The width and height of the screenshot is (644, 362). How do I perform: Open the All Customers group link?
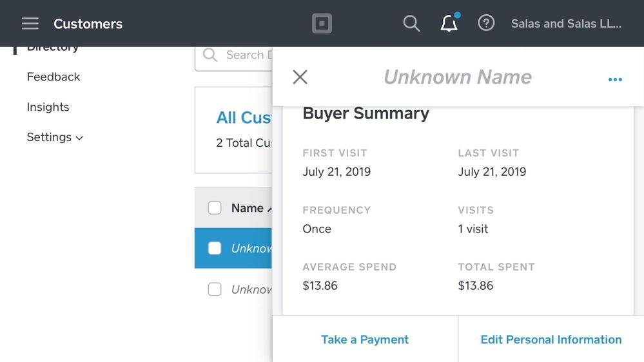(x=245, y=118)
